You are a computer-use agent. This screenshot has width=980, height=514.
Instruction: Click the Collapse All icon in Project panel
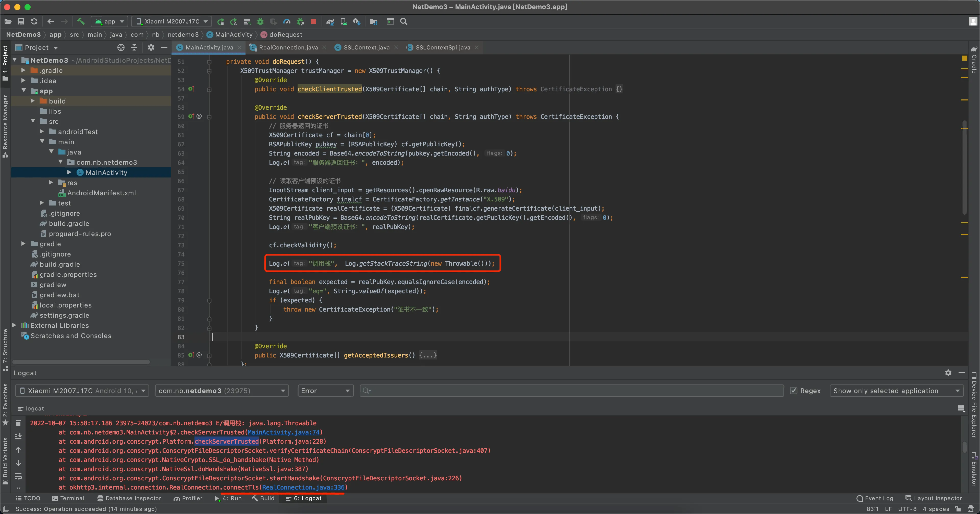pyautogui.click(x=134, y=47)
